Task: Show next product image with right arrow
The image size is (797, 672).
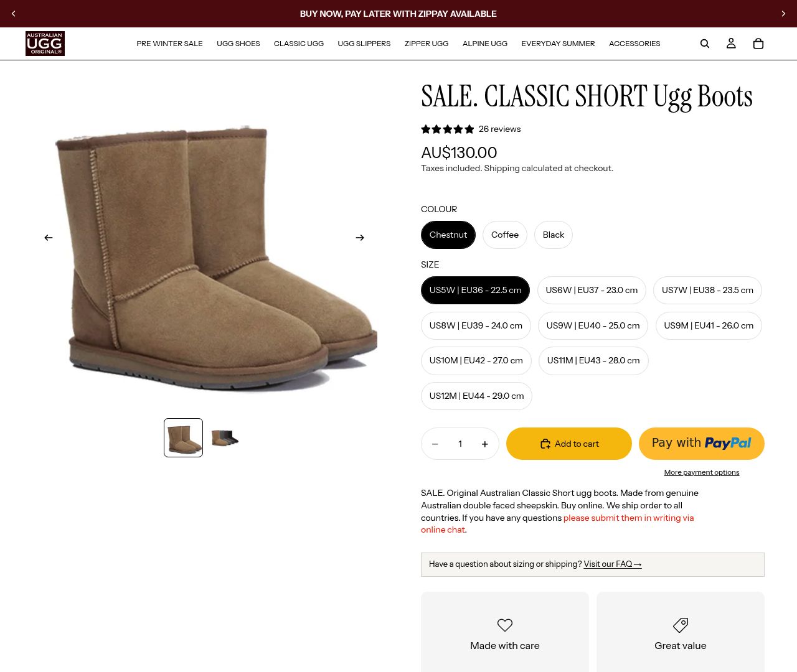Action: tap(360, 238)
